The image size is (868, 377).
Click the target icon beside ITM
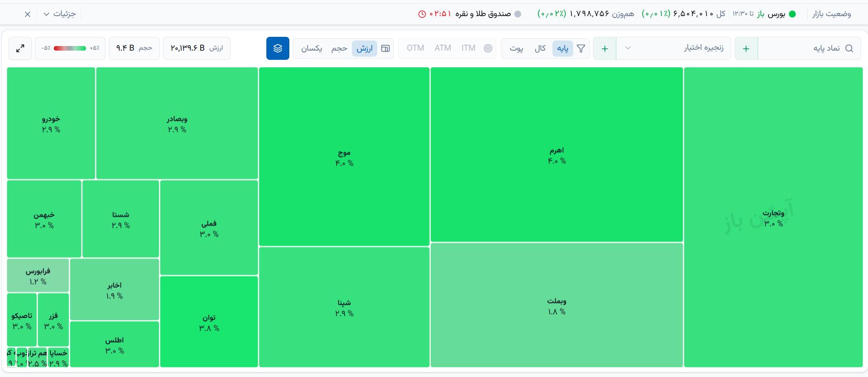pos(488,48)
